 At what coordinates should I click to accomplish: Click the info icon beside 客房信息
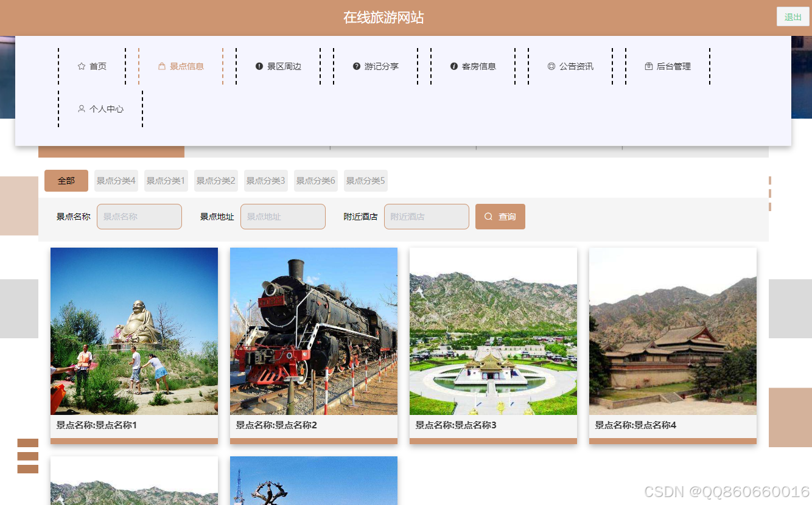pos(454,66)
